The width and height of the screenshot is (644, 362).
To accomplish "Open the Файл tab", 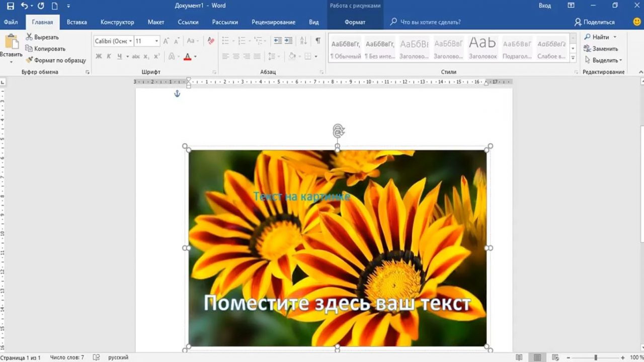I will click(11, 22).
